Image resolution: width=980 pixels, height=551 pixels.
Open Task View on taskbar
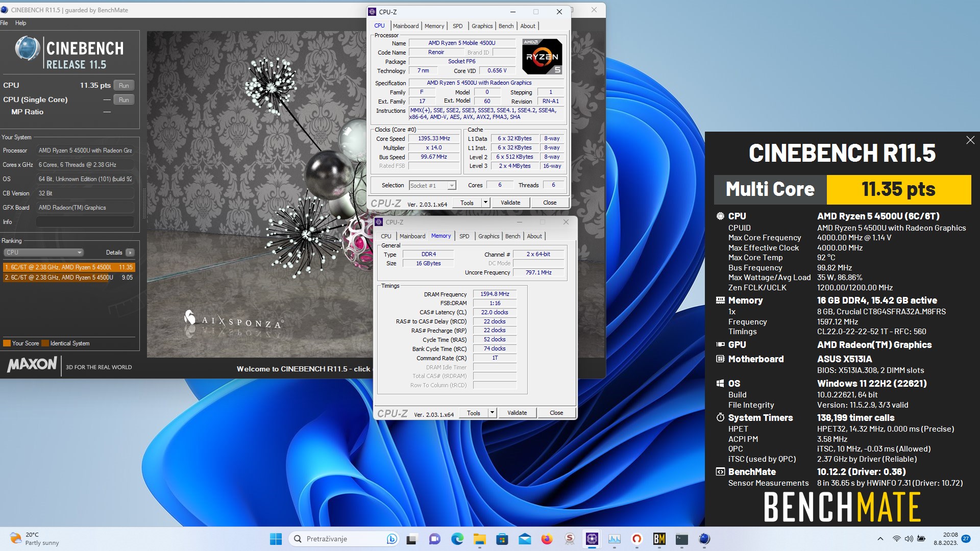tap(412, 539)
